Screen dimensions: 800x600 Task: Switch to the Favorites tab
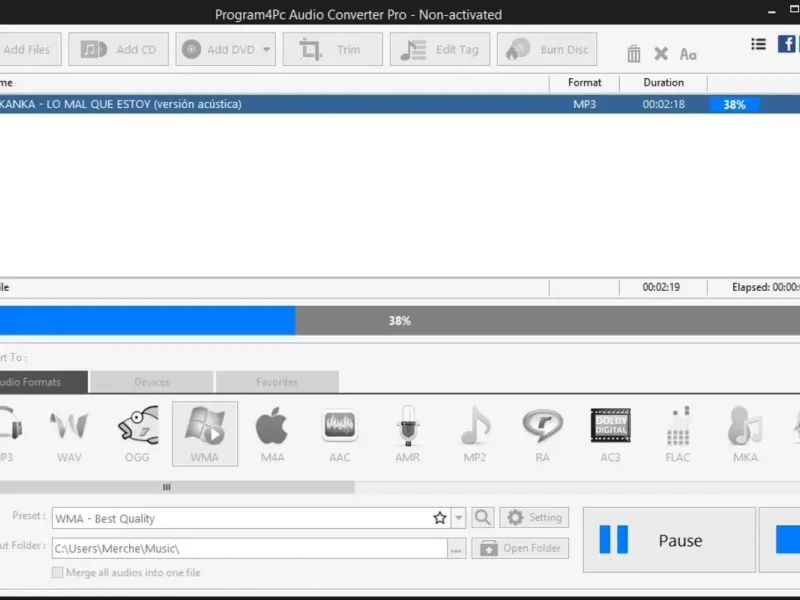point(277,382)
